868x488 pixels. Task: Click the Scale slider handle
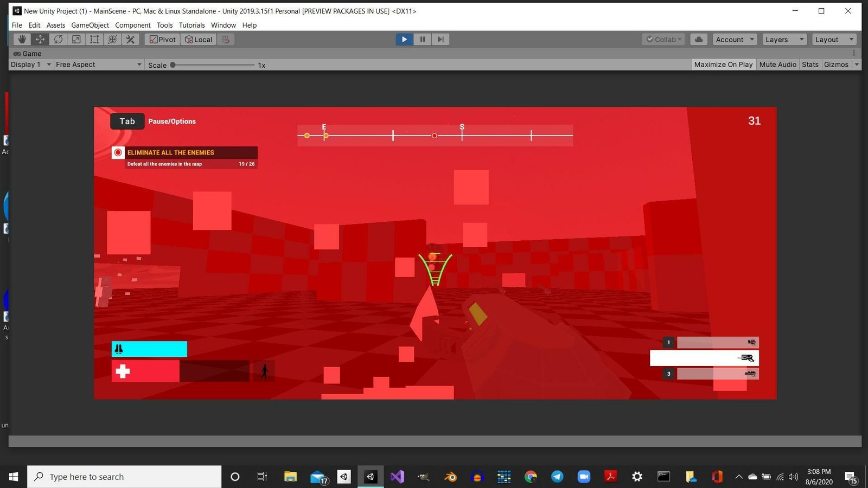[x=173, y=65]
